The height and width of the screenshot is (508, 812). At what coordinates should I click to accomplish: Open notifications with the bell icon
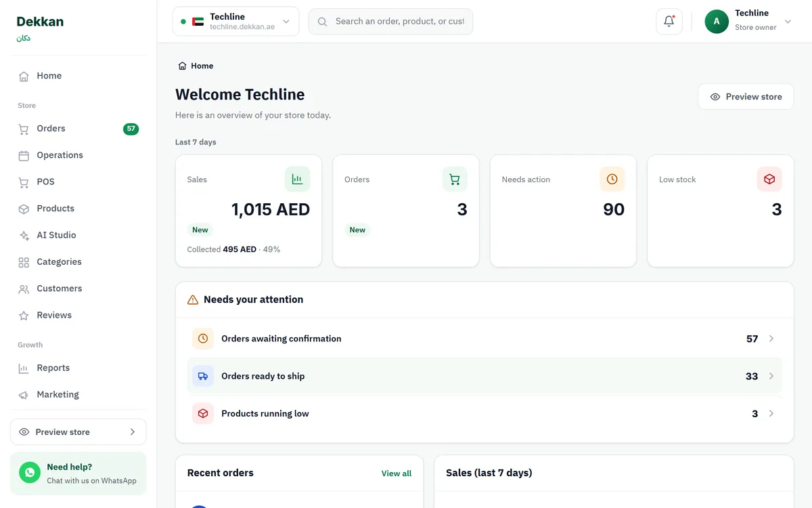669,21
